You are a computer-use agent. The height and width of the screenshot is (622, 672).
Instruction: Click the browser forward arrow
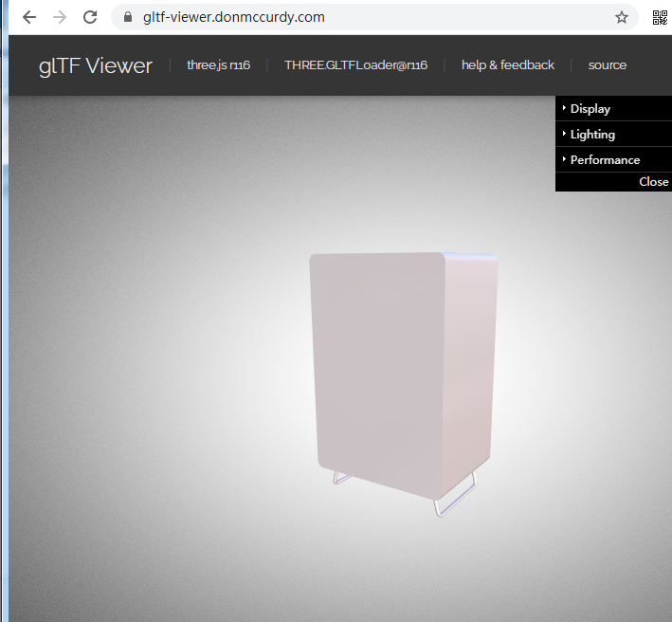[60, 17]
